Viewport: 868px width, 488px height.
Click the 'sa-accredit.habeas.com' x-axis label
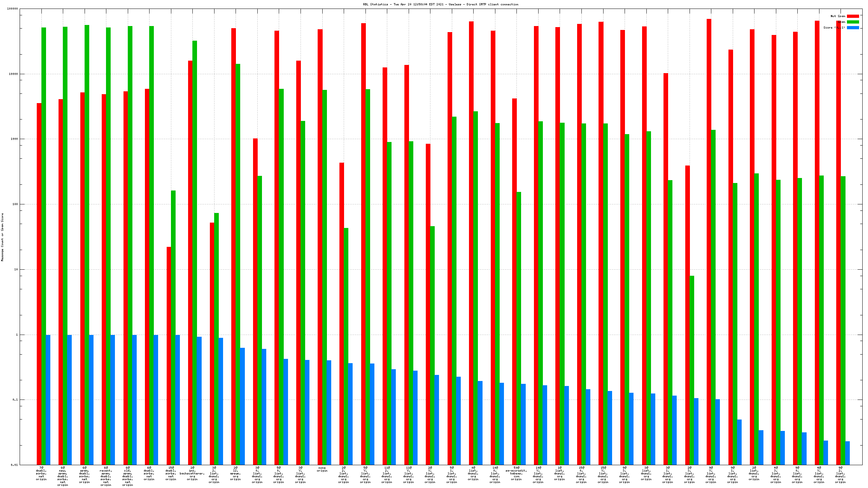516,473
